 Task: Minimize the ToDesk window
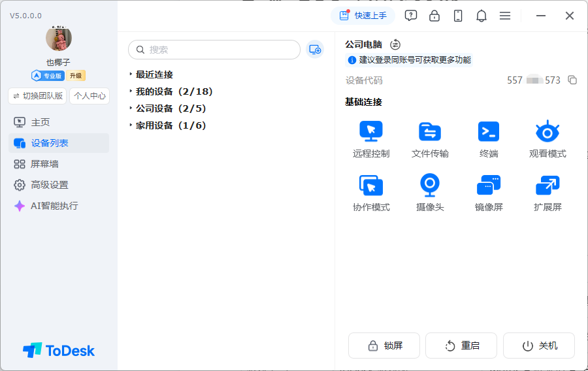click(x=541, y=16)
